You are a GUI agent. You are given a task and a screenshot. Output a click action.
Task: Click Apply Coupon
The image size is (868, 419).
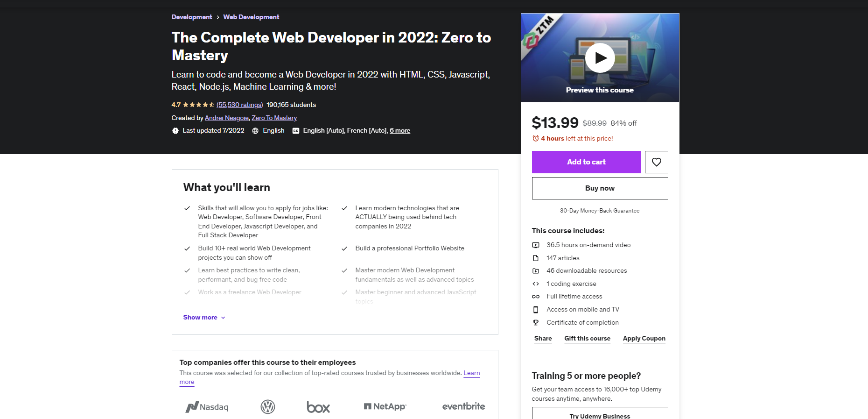coord(644,339)
